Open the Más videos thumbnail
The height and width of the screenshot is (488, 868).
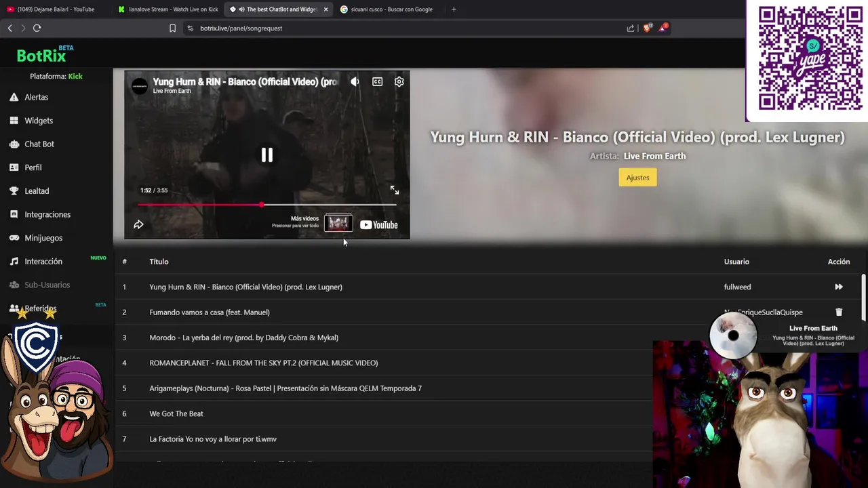tap(338, 223)
